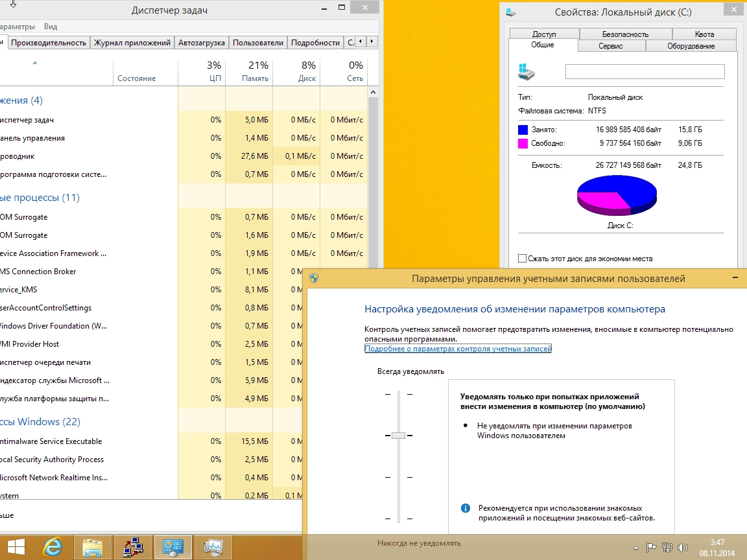Open the Оборудование tab in disk properties
This screenshot has height=560, width=747.
click(x=691, y=46)
